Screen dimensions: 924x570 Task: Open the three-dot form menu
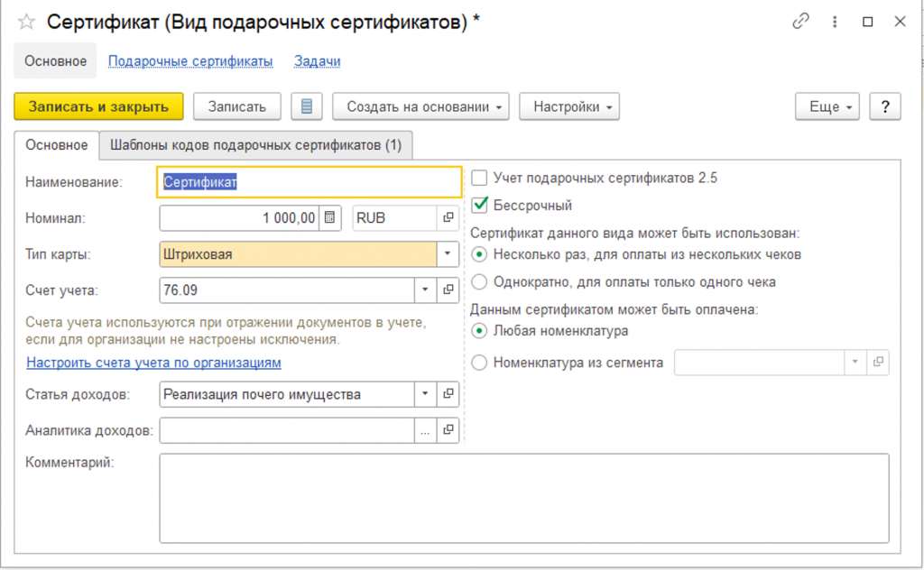(x=835, y=22)
